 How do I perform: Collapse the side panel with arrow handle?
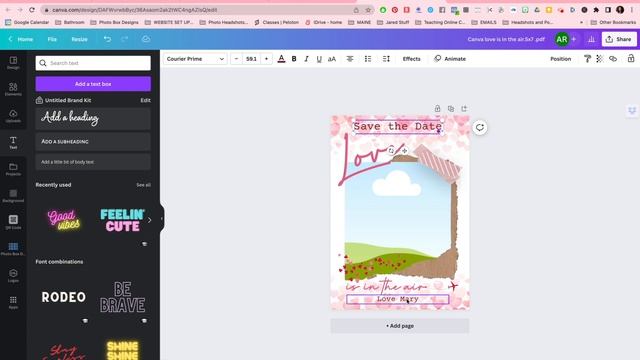pyautogui.click(x=162, y=219)
